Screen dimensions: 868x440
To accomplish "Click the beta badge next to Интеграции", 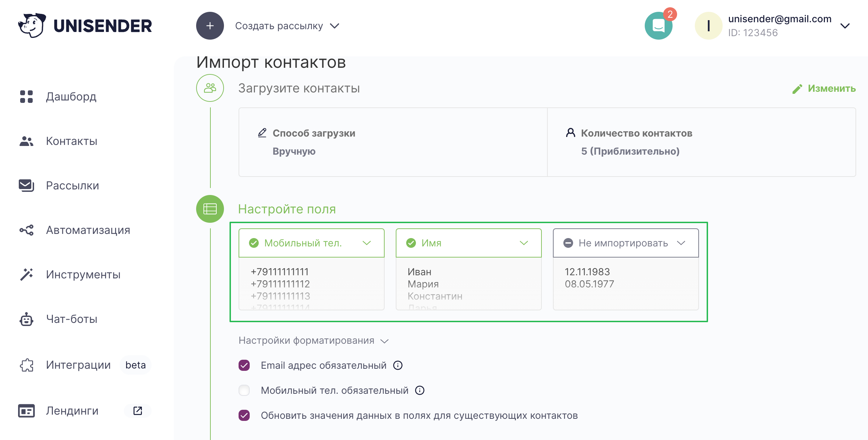I will [136, 365].
